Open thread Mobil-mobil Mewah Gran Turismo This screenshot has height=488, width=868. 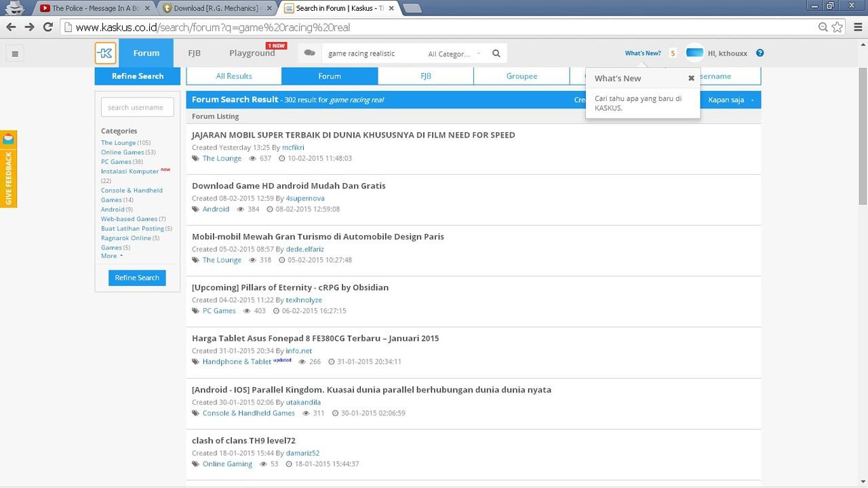point(318,237)
